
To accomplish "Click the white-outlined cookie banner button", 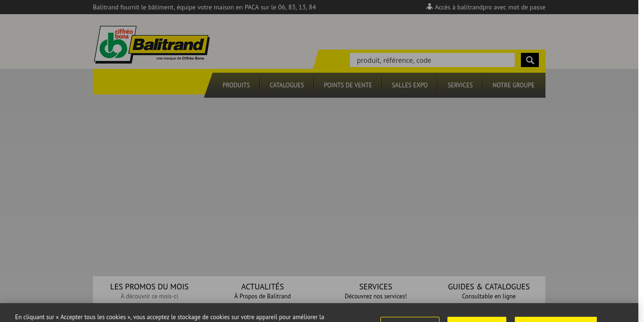I will pos(410,319).
